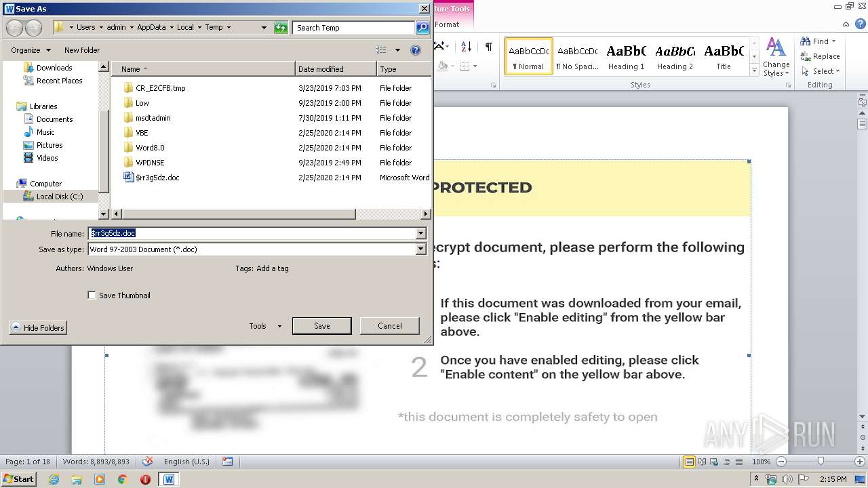Click the Type column header

[403, 69]
